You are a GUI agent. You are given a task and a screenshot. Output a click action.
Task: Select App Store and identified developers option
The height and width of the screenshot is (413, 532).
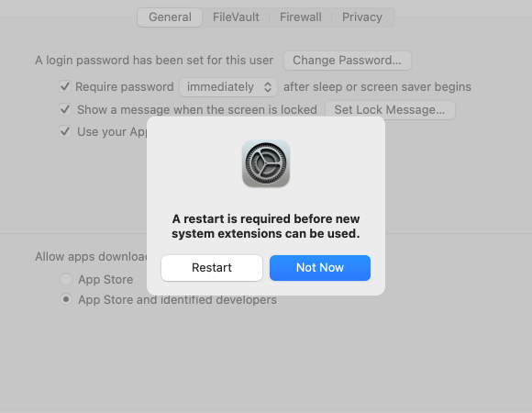(66, 299)
